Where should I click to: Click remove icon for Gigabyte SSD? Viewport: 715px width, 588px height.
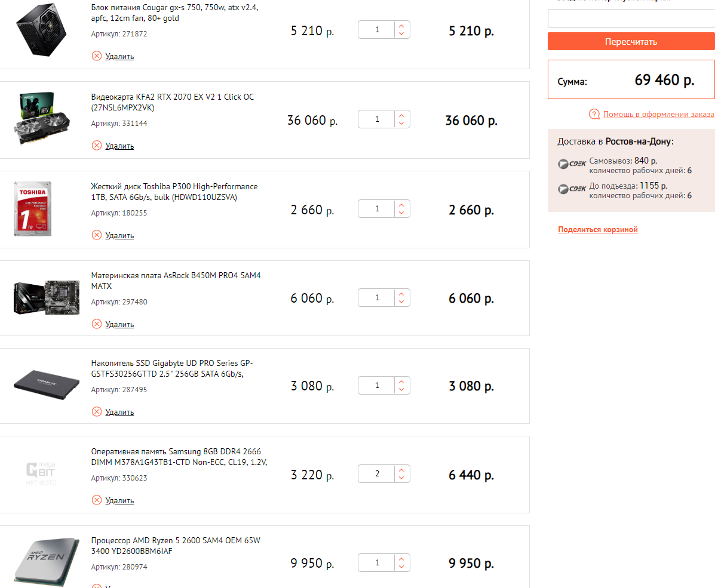tap(97, 412)
